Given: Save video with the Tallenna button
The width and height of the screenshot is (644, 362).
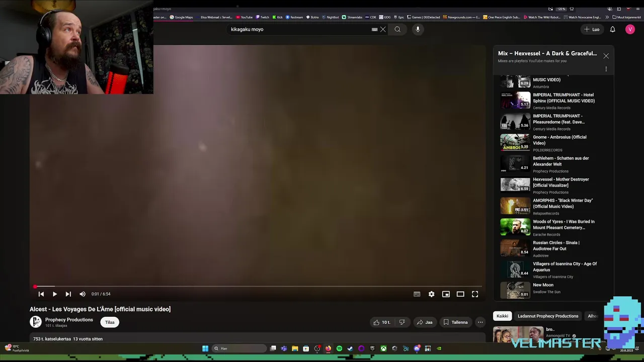Looking at the screenshot, I should coord(455,322).
